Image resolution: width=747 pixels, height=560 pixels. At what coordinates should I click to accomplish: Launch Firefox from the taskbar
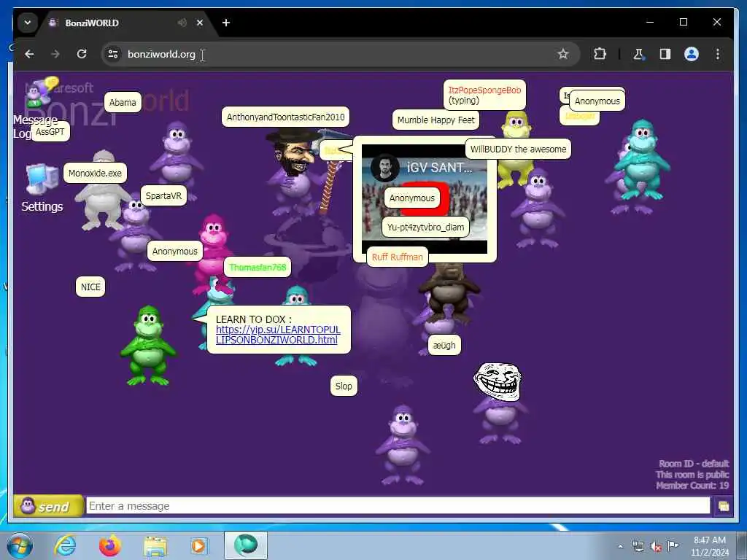(110, 545)
